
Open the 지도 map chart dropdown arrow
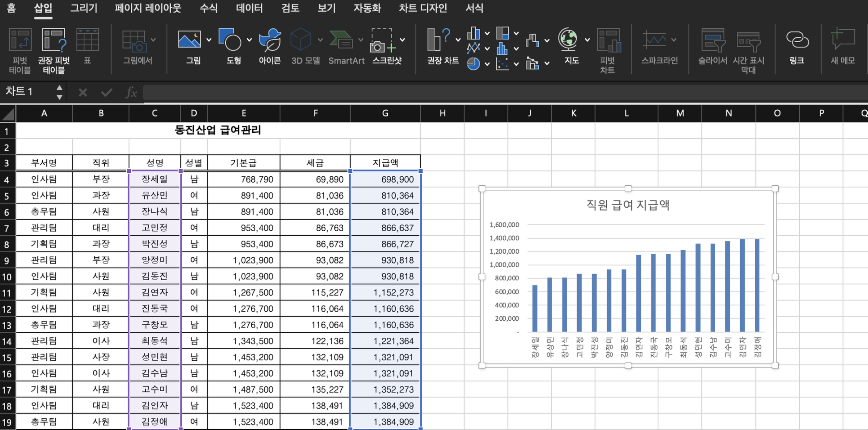[x=587, y=40]
